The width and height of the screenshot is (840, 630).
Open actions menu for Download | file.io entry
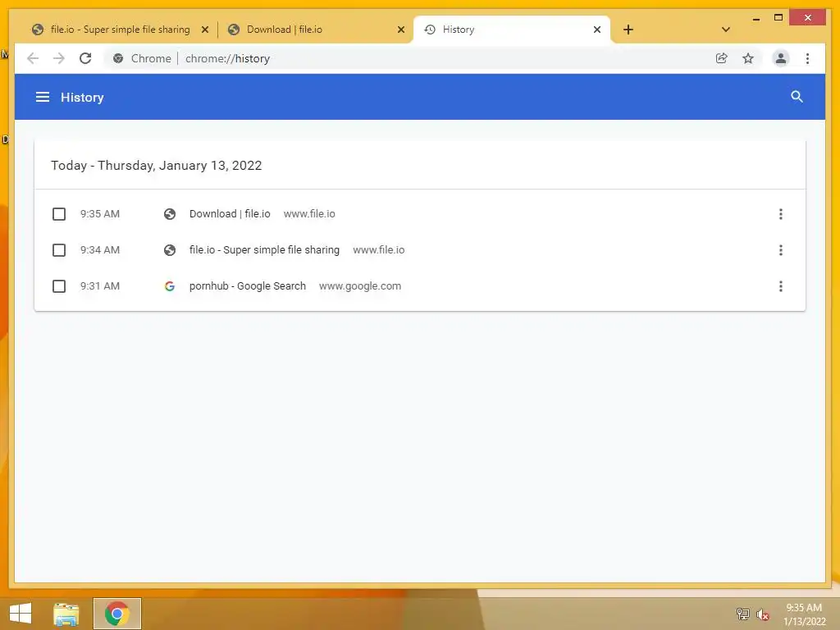click(x=781, y=214)
